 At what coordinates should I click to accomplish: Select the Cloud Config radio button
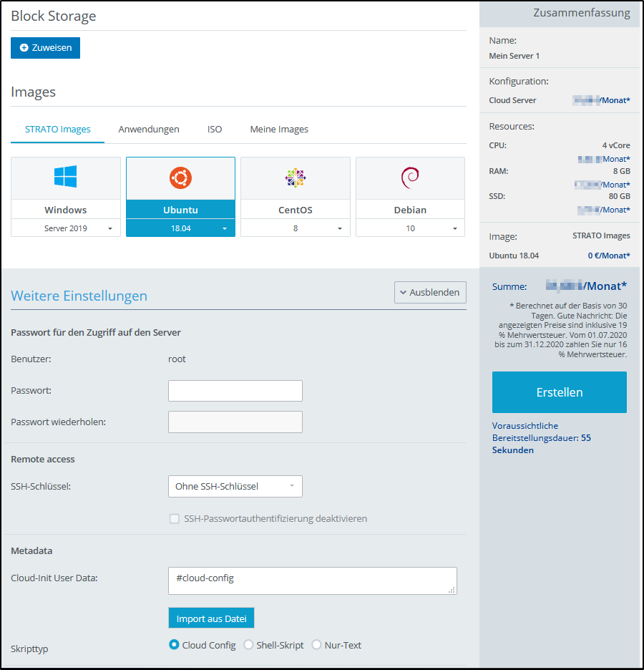point(173,644)
